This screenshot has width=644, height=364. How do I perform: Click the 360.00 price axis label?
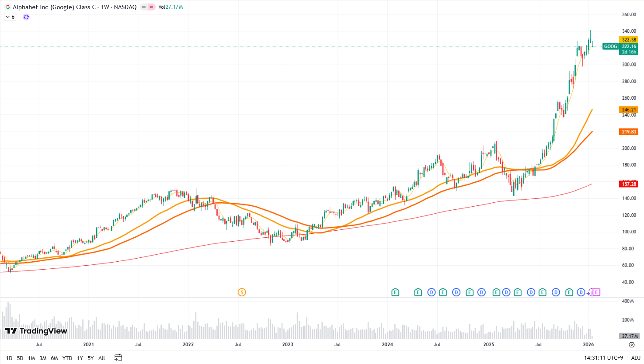(x=629, y=14)
